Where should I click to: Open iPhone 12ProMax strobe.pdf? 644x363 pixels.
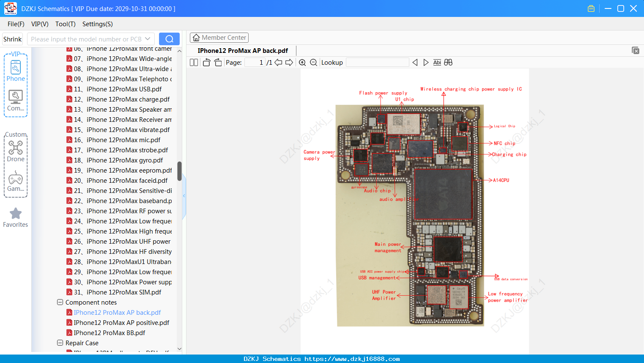click(117, 150)
